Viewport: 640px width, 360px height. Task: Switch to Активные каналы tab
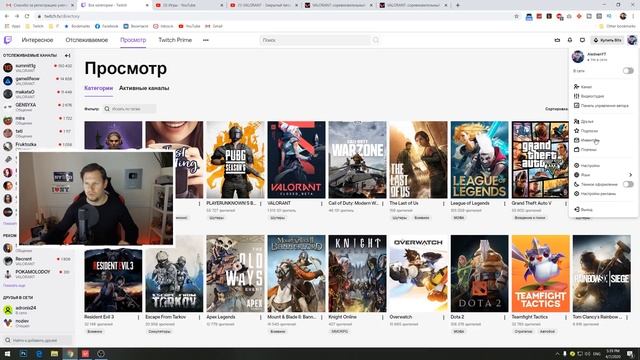[144, 88]
